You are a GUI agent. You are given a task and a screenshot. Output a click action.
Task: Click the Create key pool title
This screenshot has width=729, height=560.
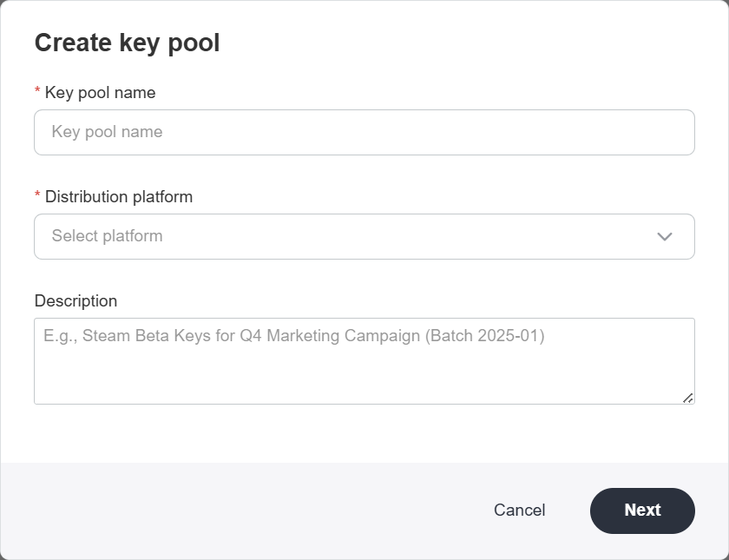coord(127,42)
